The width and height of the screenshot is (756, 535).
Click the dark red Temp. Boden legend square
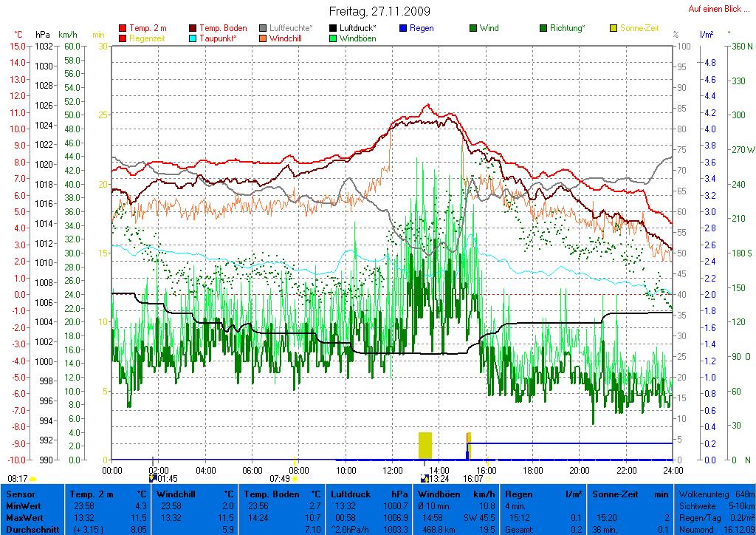tap(193, 28)
